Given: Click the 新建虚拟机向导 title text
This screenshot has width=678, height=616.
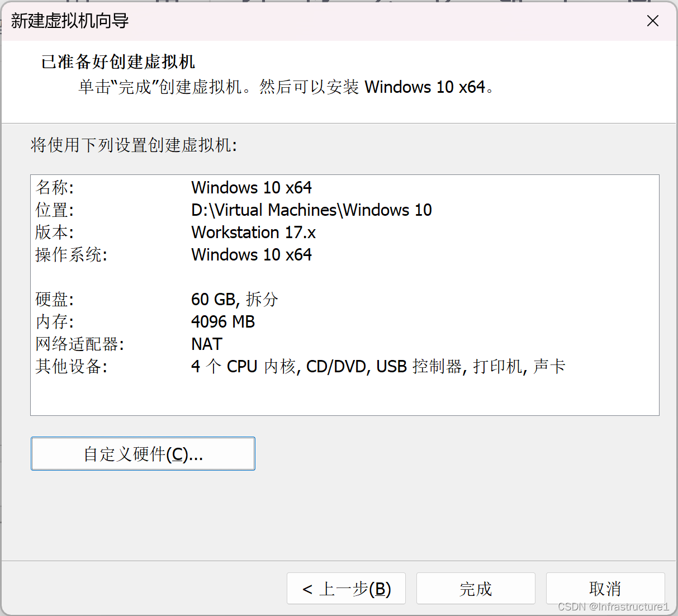Looking at the screenshot, I should click(70, 21).
